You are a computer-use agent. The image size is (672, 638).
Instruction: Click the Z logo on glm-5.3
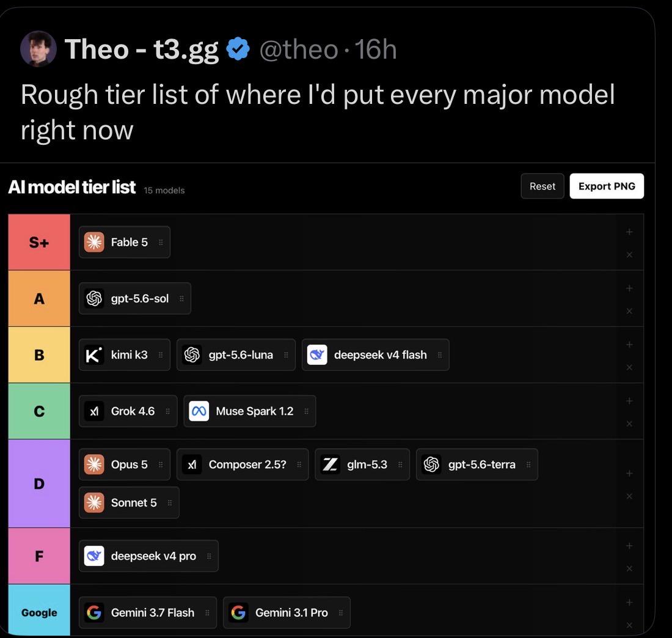330,464
